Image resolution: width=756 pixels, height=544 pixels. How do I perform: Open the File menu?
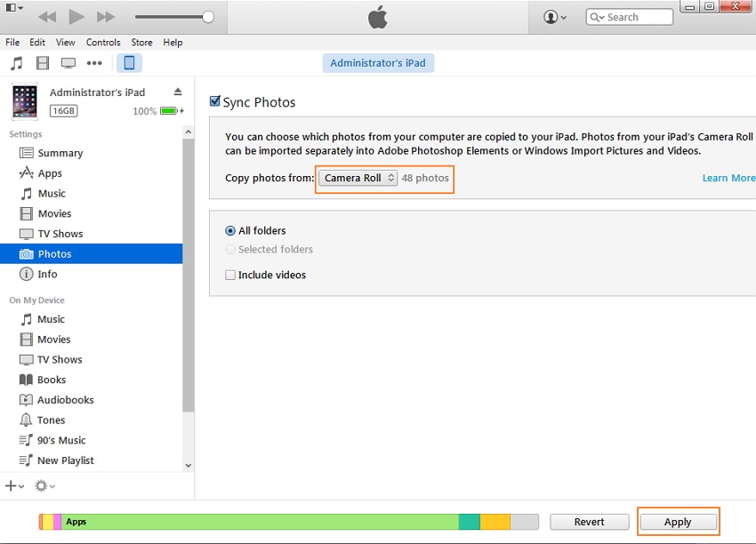[12, 43]
